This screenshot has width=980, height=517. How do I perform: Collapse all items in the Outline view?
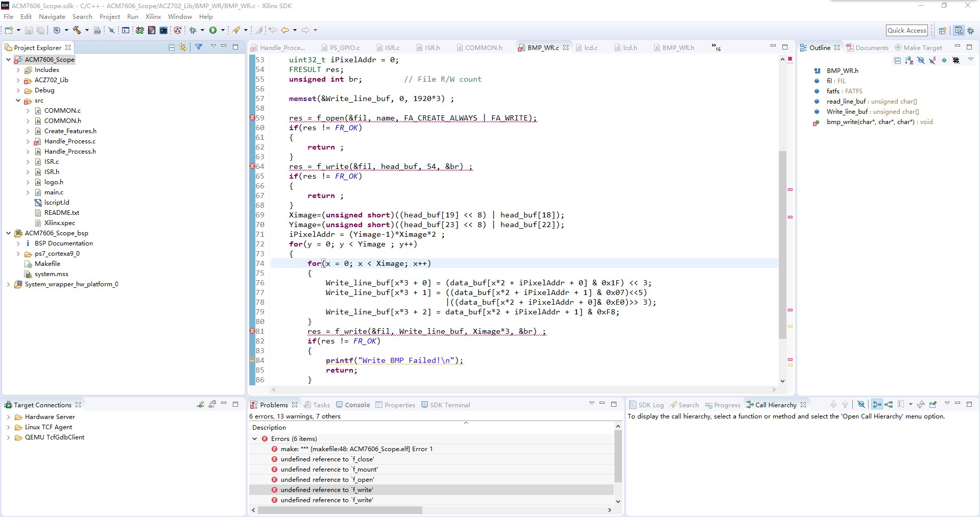pos(897,60)
